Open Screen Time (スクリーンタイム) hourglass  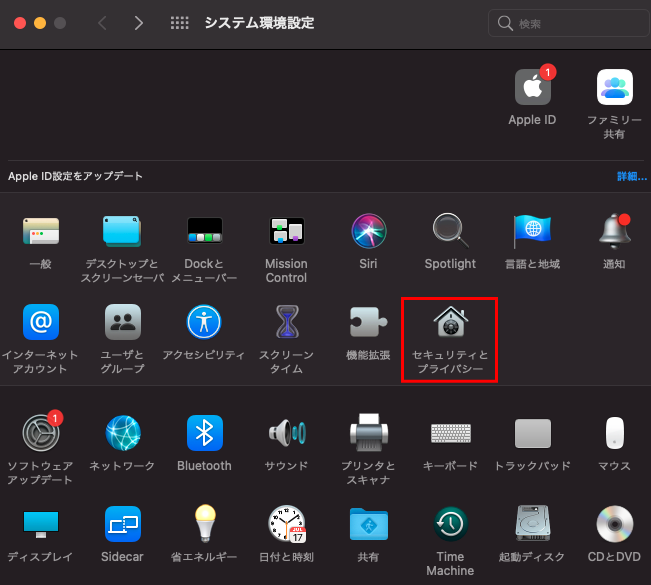(287, 322)
